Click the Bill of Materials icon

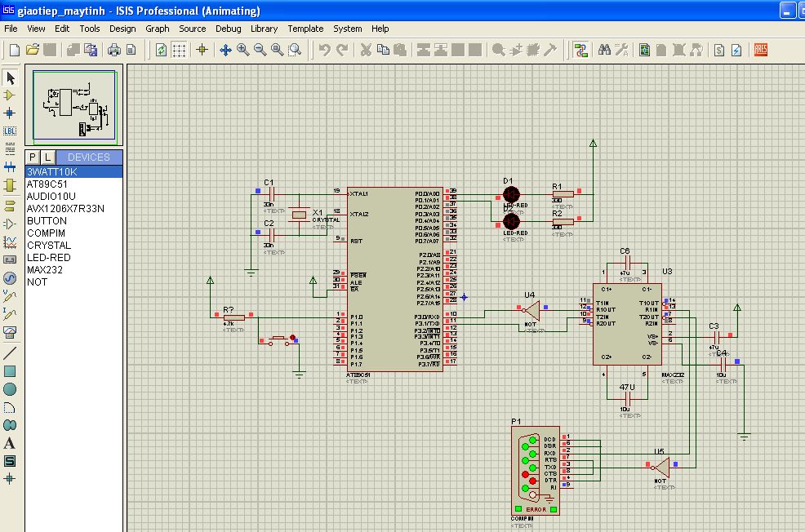point(719,50)
